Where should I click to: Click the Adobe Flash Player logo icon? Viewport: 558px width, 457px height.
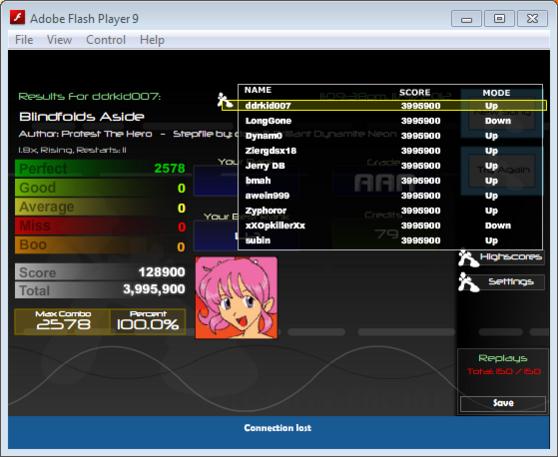coord(17,17)
